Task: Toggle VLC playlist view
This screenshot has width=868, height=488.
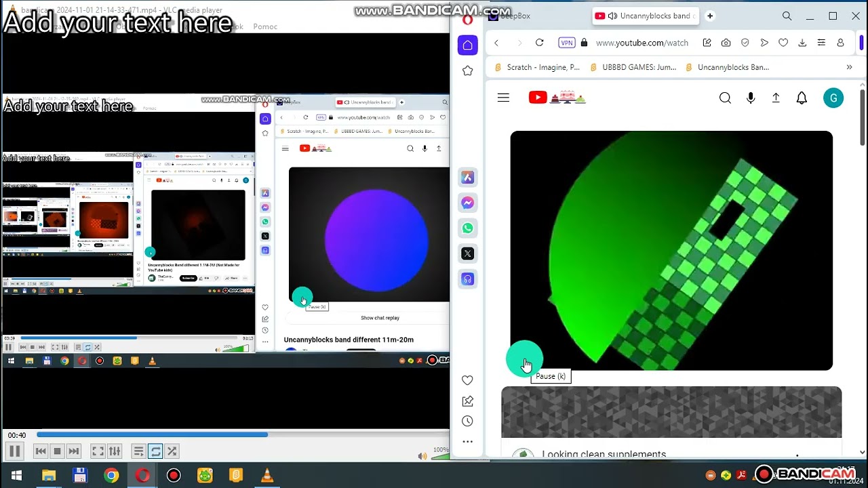Action: (138, 451)
